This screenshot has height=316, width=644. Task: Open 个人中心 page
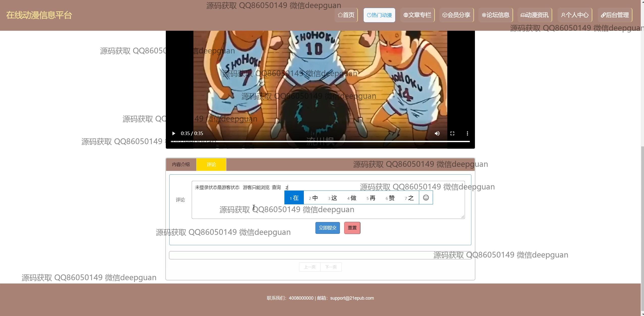click(x=575, y=15)
